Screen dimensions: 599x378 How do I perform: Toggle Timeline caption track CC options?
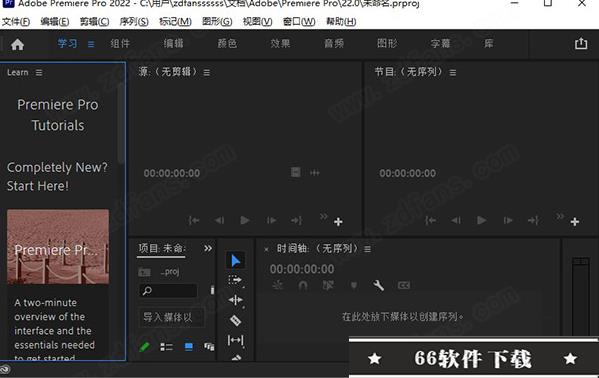pos(404,286)
